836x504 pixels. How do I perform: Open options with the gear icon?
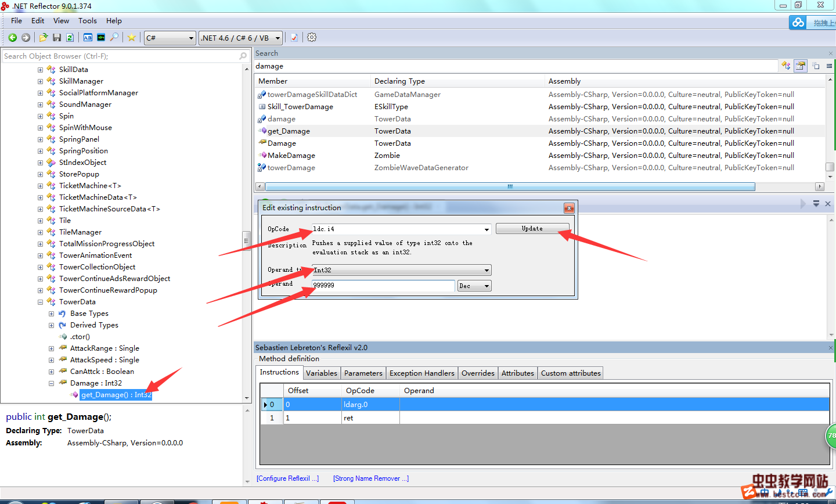click(x=312, y=38)
